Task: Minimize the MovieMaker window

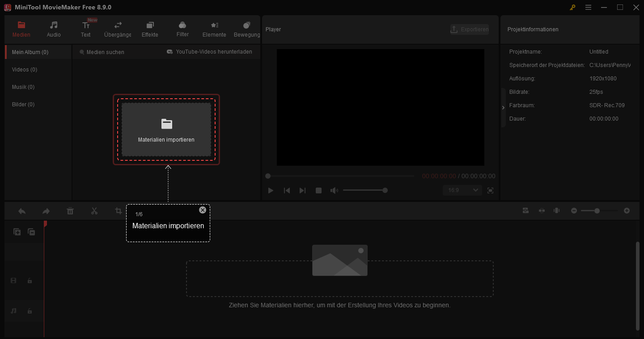Action: coord(604,7)
